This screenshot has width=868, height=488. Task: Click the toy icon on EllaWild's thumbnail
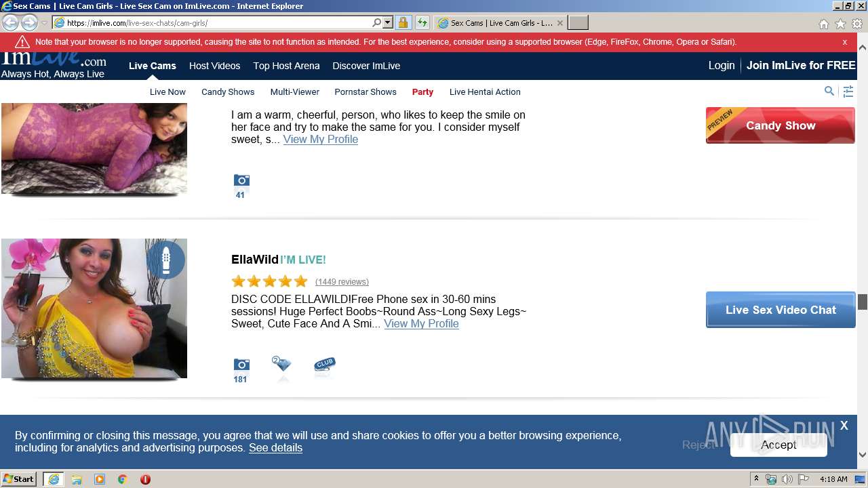[x=166, y=260]
